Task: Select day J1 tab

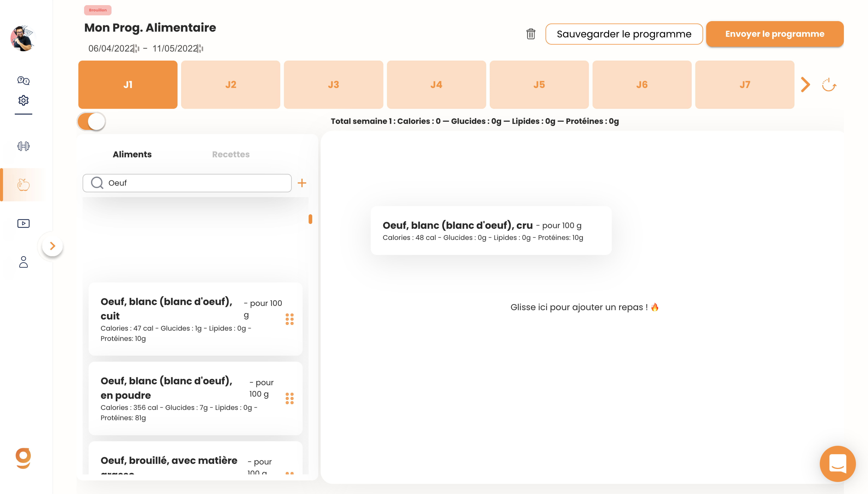Action: pos(128,85)
